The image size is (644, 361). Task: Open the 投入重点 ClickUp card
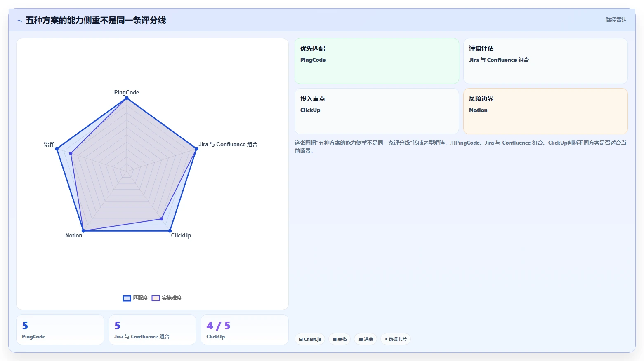tap(377, 111)
